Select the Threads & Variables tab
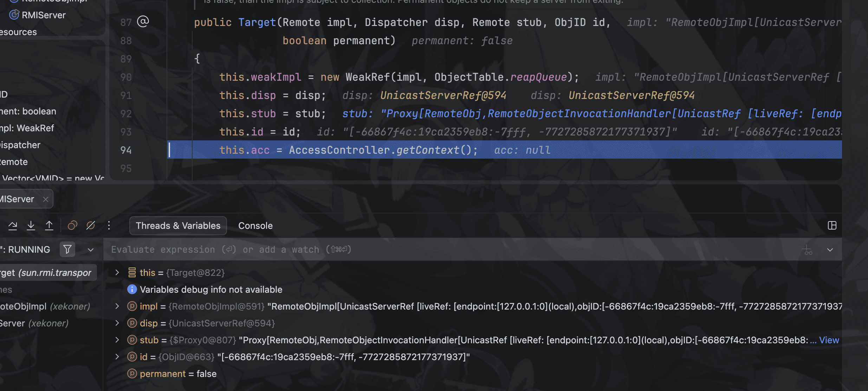The width and height of the screenshot is (868, 391). (x=178, y=225)
